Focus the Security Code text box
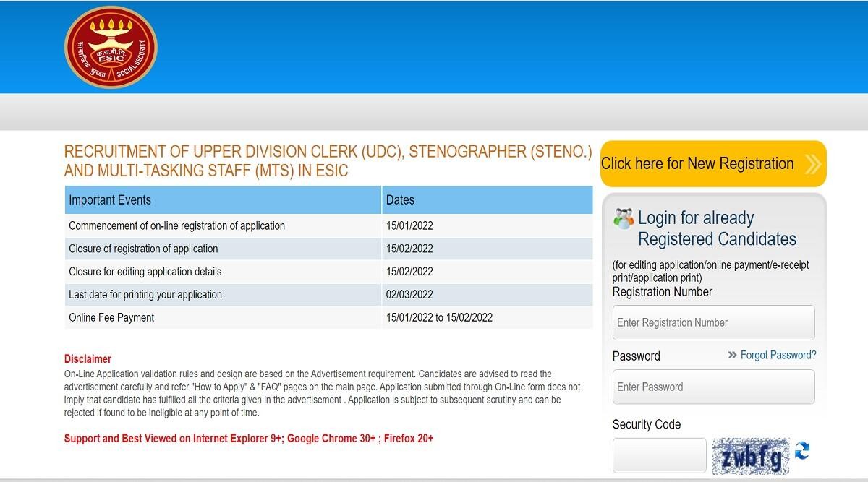Image resolution: width=868 pixels, height=482 pixels. click(659, 456)
